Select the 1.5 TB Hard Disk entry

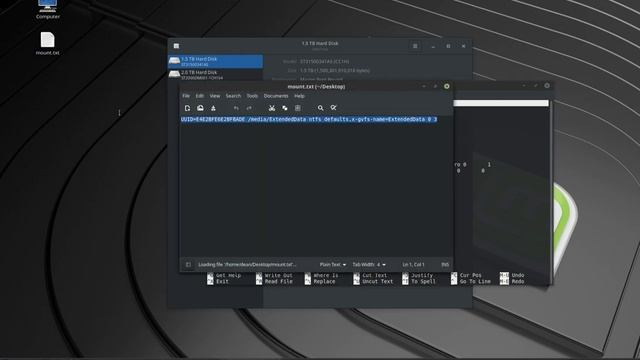pos(216,61)
